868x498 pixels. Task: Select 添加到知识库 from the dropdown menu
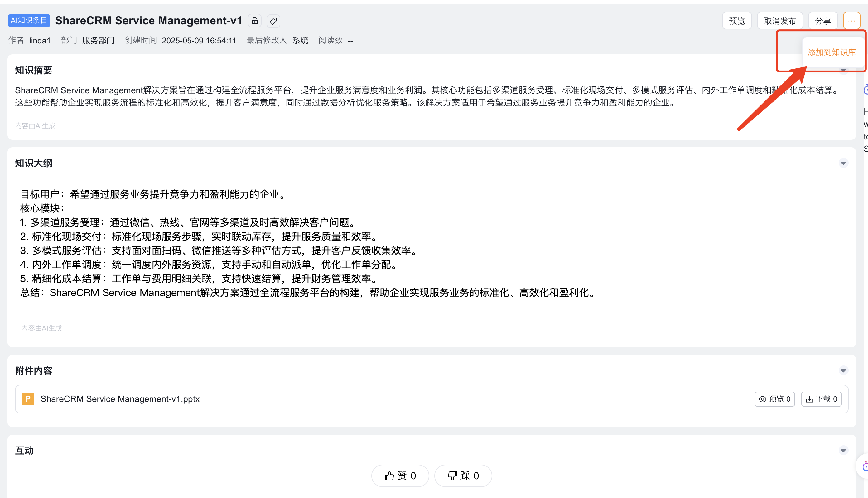pos(832,52)
